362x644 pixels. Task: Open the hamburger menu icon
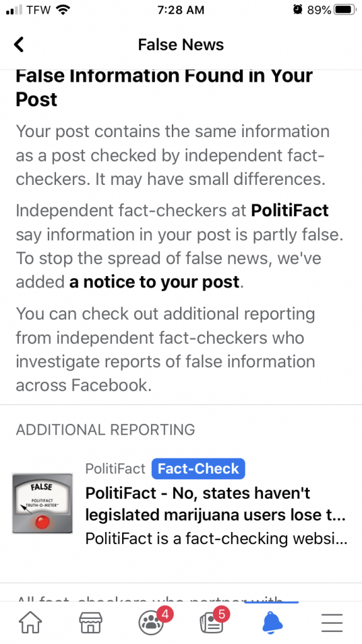(332, 623)
